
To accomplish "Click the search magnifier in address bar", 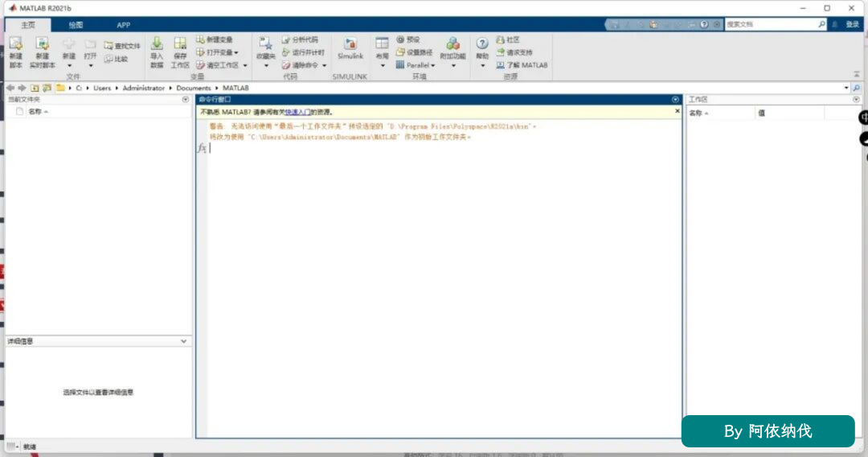I will [857, 88].
